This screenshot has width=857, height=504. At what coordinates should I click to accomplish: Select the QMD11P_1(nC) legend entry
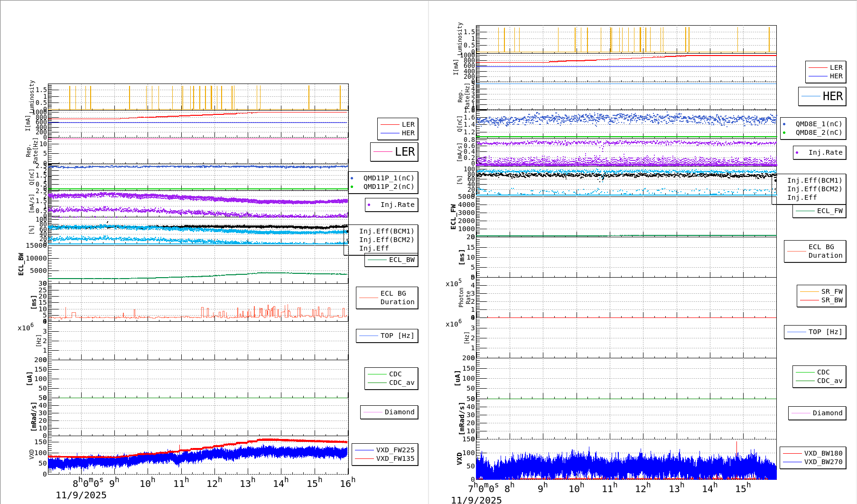coord(388,178)
